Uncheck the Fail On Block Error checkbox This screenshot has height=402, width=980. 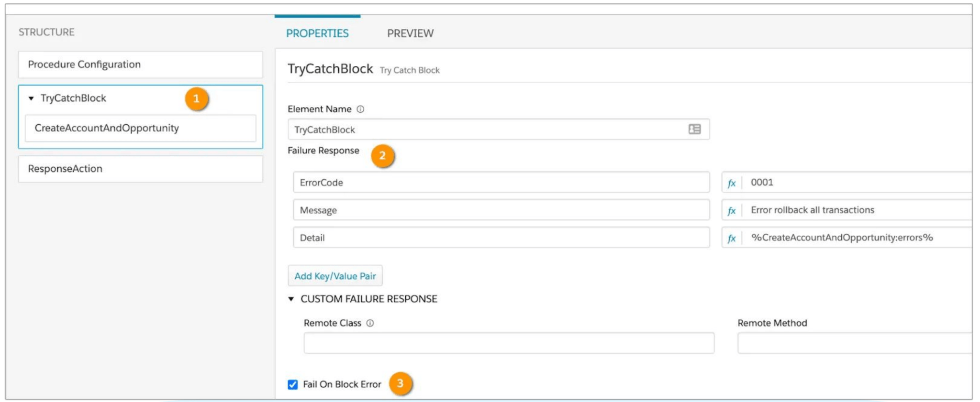293,385
